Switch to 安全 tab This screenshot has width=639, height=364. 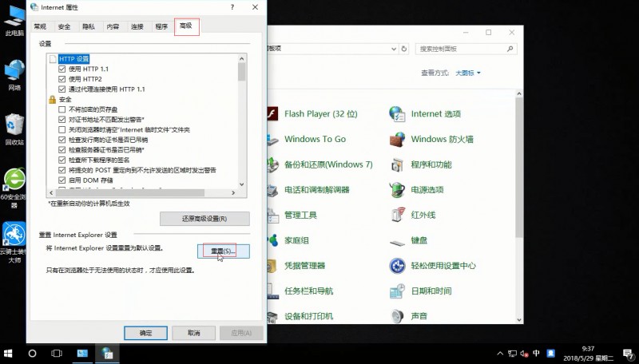(64, 26)
